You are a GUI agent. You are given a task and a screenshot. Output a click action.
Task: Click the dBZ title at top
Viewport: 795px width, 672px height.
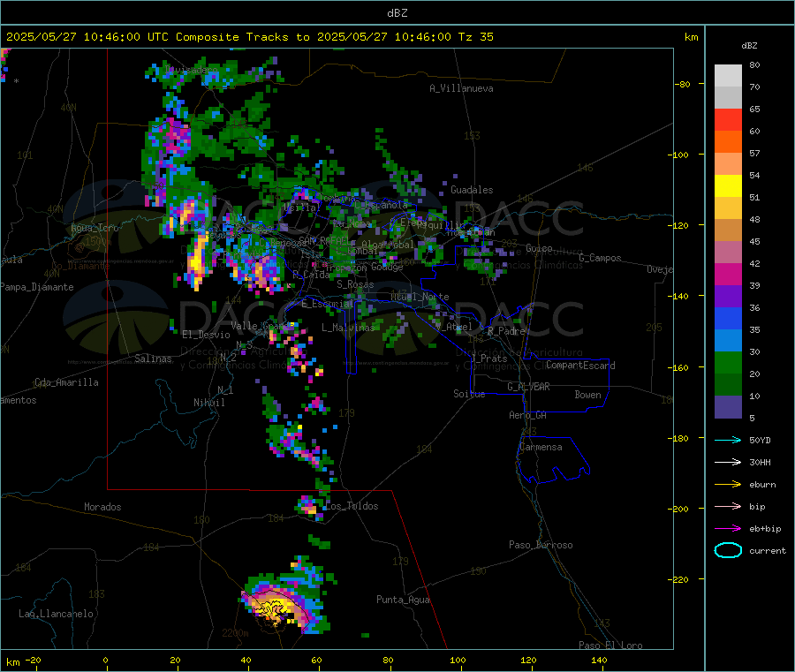tap(397, 13)
